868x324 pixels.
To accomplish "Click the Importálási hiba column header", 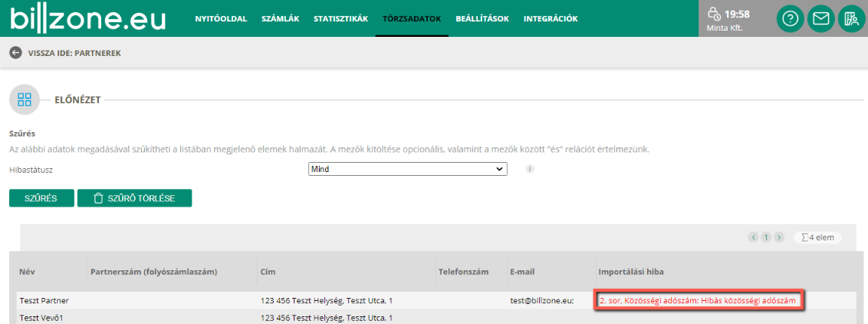I will [x=631, y=272].
